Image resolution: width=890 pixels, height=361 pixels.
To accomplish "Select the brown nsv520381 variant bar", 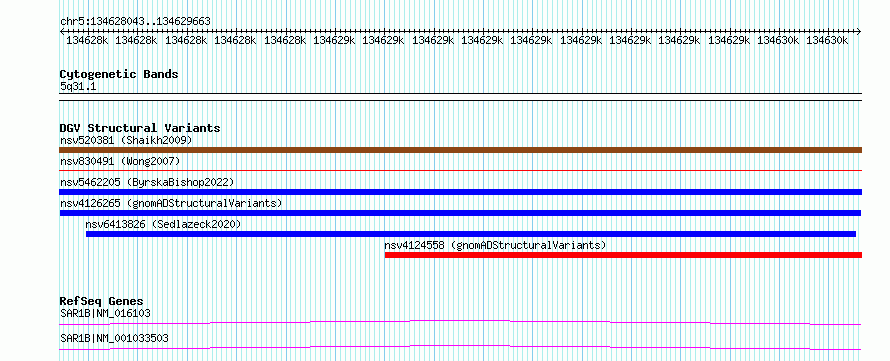I will tap(460, 150).
